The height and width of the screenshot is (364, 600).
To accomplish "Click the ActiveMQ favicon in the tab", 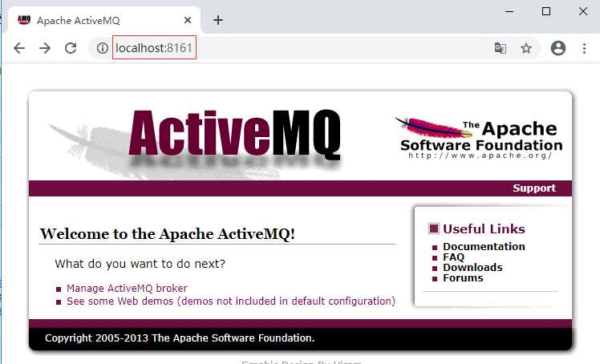I will tap(24, 20).
